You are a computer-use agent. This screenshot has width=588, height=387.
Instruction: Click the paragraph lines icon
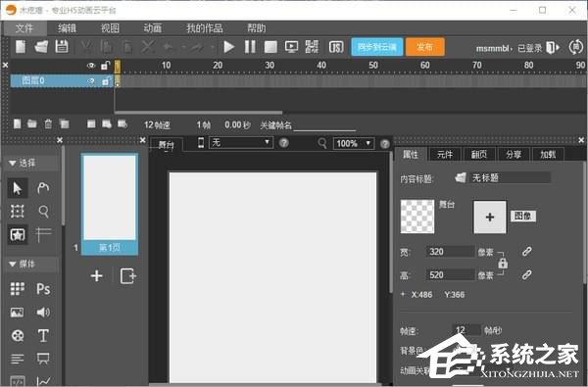[x=18, y=359]
